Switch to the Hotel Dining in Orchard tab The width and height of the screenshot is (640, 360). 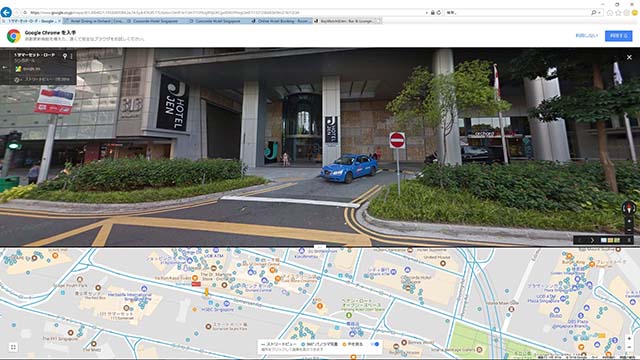pos(95,21)
